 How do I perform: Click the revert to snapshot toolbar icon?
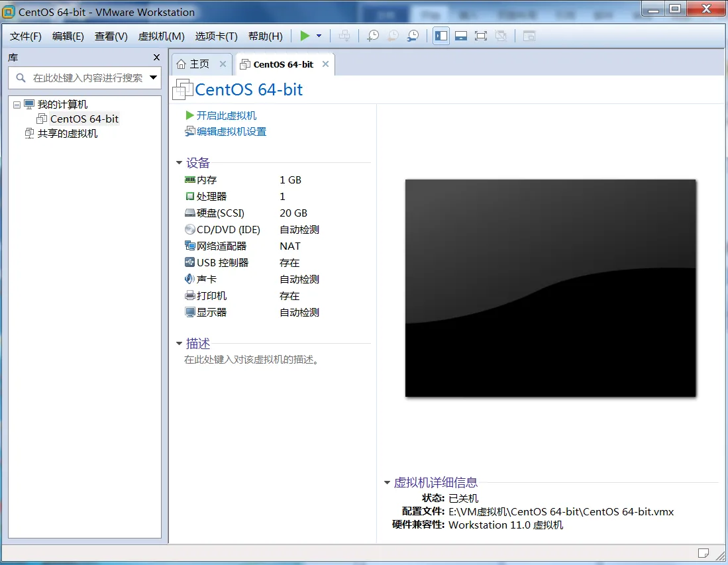[393, 36]
